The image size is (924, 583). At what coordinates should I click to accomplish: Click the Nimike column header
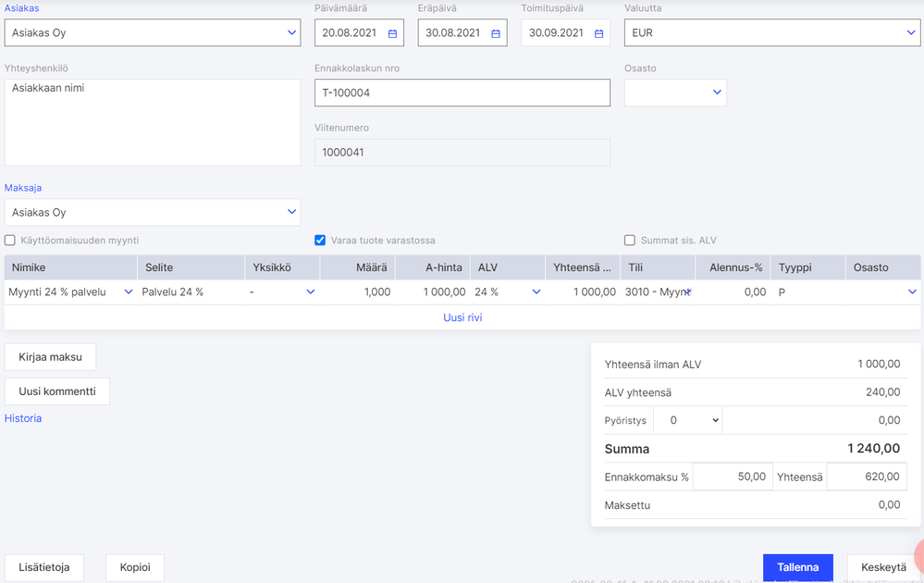(70, 267)
